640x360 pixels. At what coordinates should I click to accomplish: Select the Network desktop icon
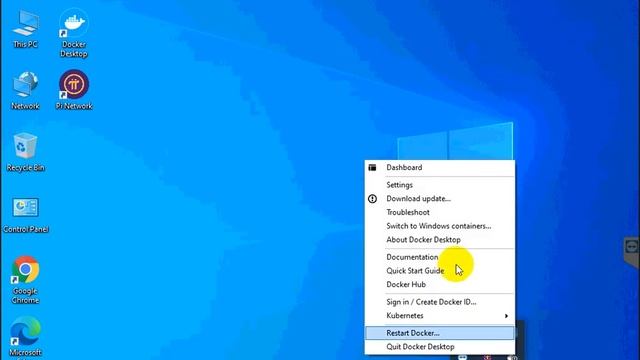coord(25,91)
